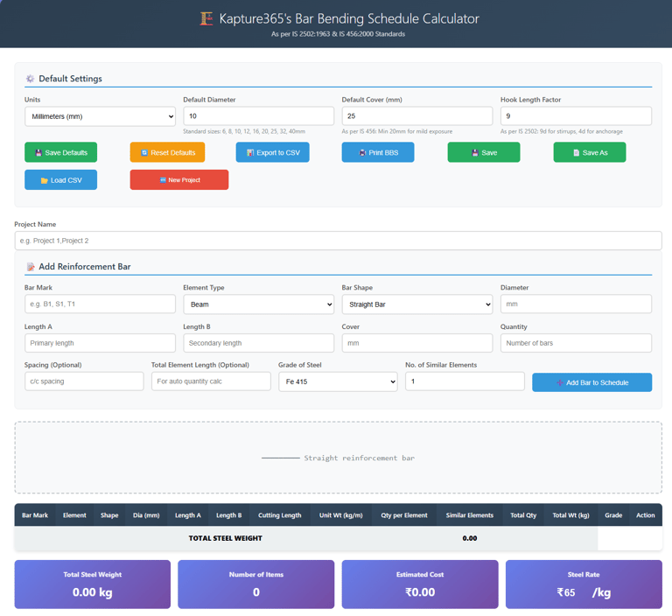Click the Cutting Length column header
672x616 pixels.
pyautogui.click(x=279, y=515)
